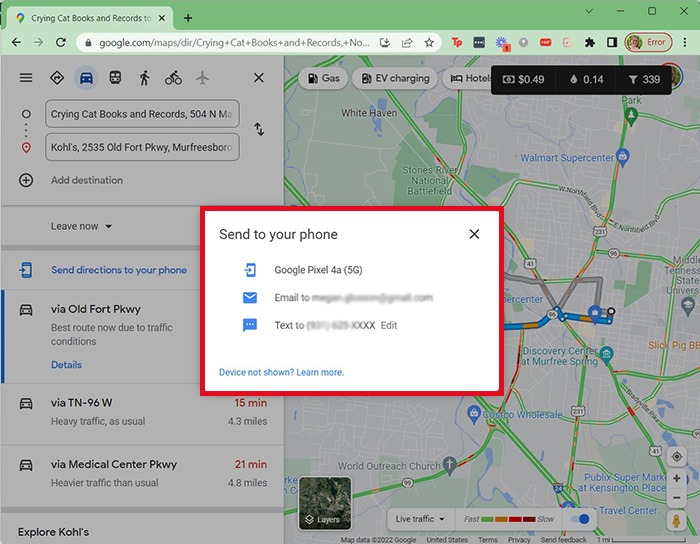700x544 pixels.
Task: Edit the Kohl's destination field
Action: click(x=142, y=147)
